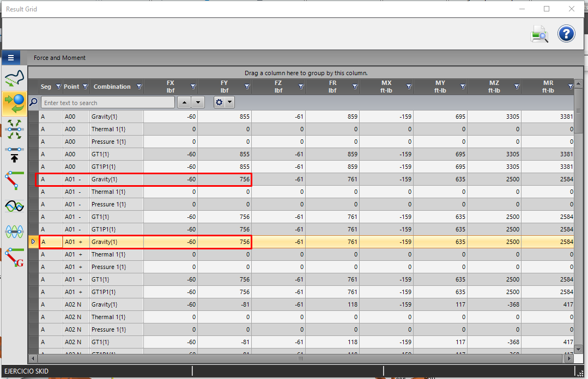Screen dimensions: 588x379
Task: Click the find next down-arrow button
Action: tap(198, 102)
